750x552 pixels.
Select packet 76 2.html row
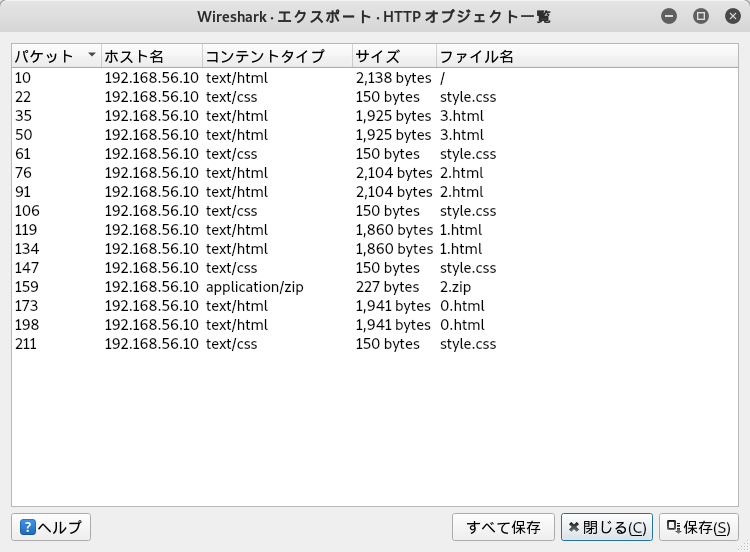coord(375,173)
